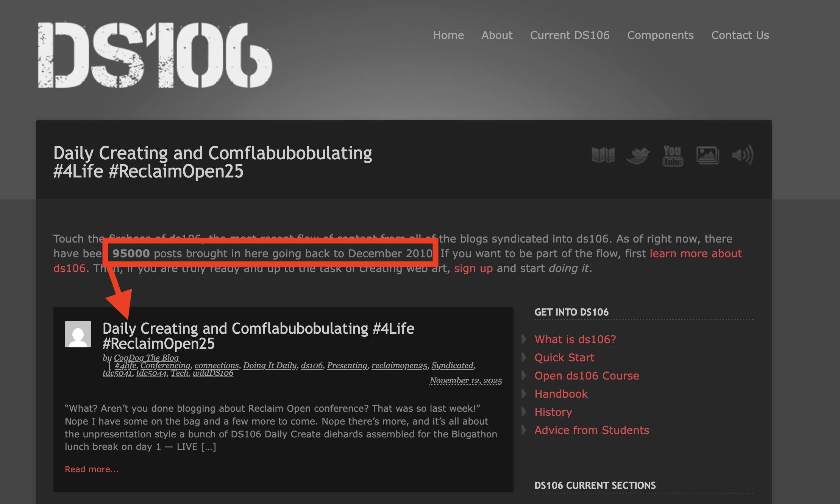Screen dimensions: 840x504
Task: Click the November 12, 2025 date link
Action: point(465,381)
